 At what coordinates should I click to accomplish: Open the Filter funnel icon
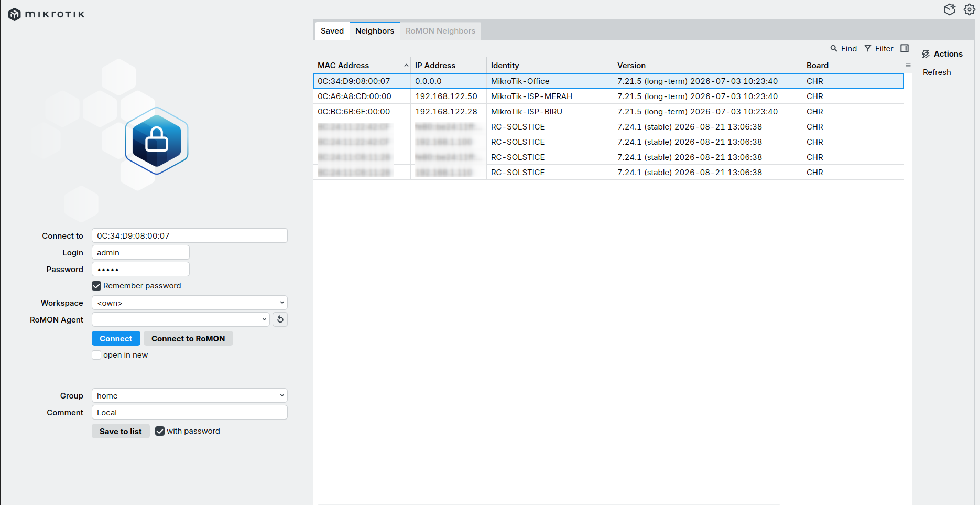(x=868, y=48)
